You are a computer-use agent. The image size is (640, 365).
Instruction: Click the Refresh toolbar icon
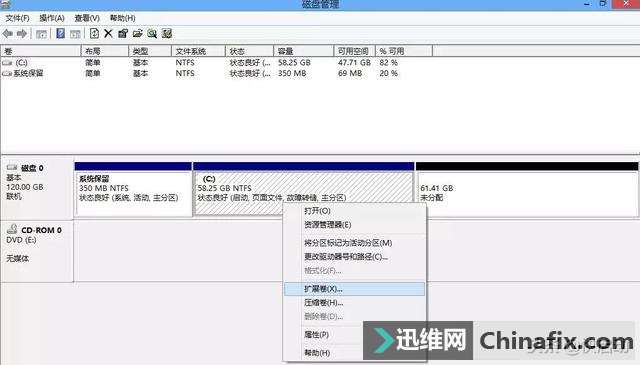(x=94, y=33)
